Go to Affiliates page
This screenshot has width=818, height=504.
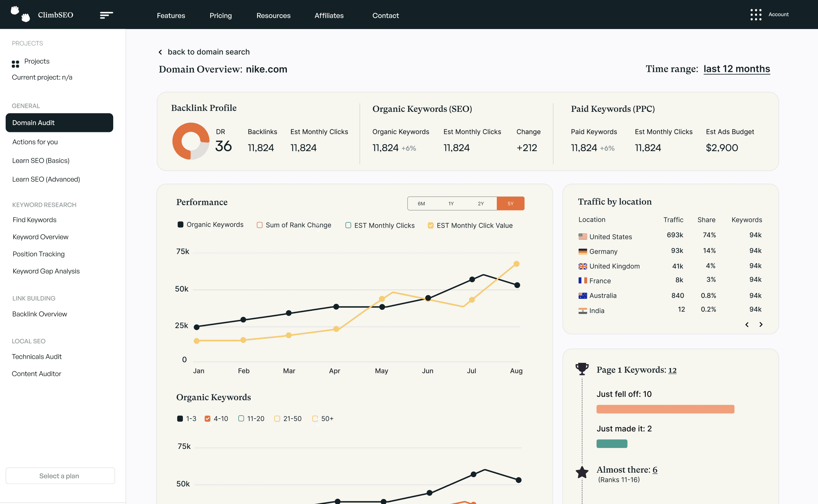click(x=329, y=15)
